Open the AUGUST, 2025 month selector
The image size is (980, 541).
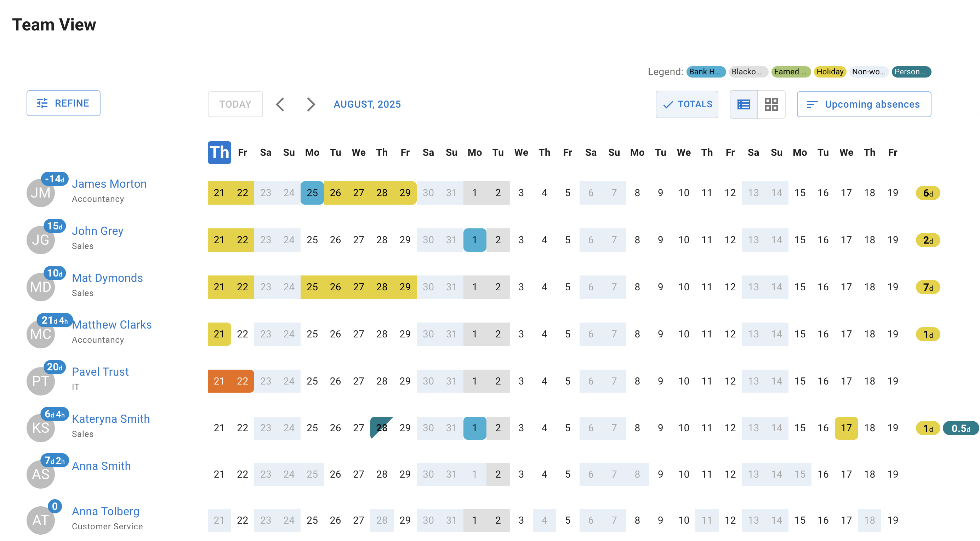click(x=367, y=104)
